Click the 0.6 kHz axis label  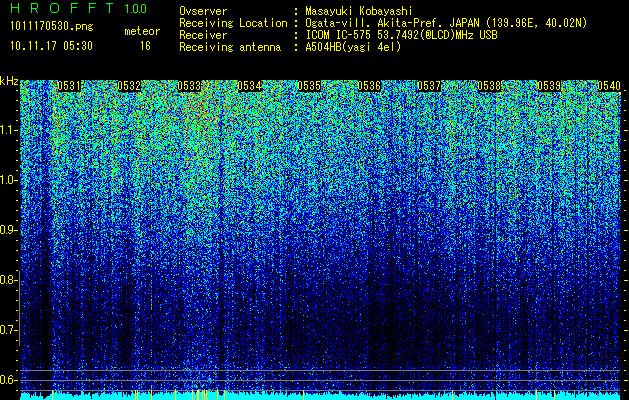click(x=8, y=380)
